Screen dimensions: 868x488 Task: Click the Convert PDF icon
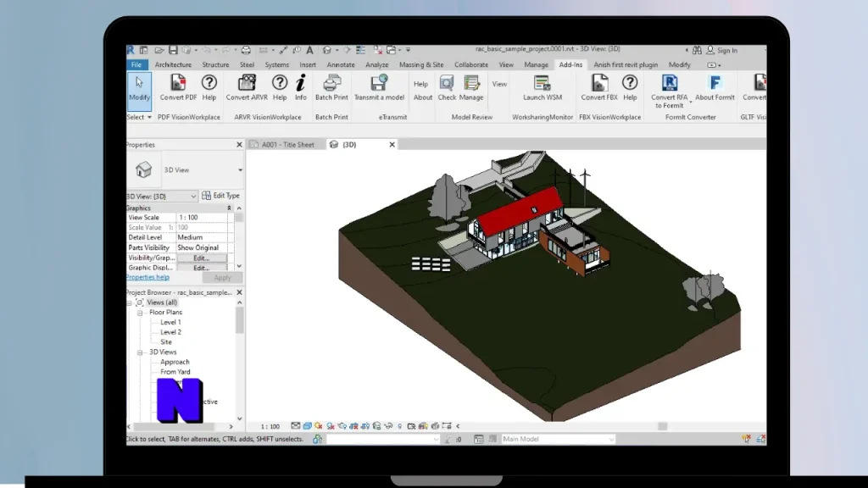[178, 84]
